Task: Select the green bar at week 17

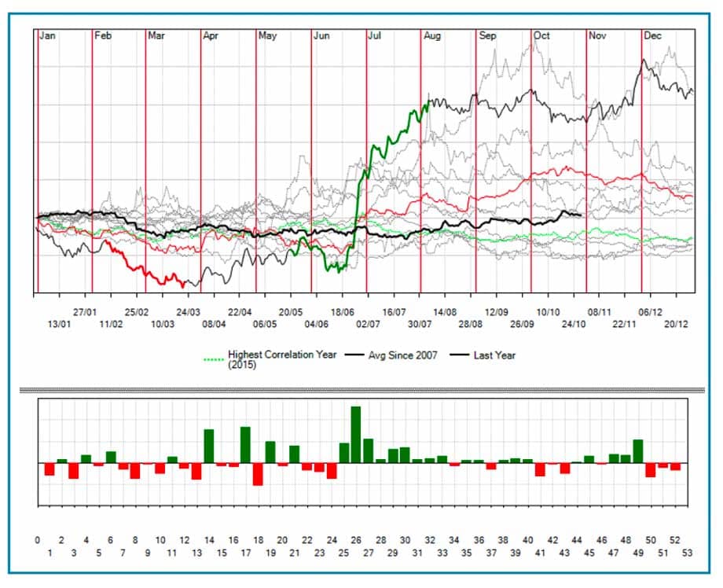Action: (x=245, y=444)
